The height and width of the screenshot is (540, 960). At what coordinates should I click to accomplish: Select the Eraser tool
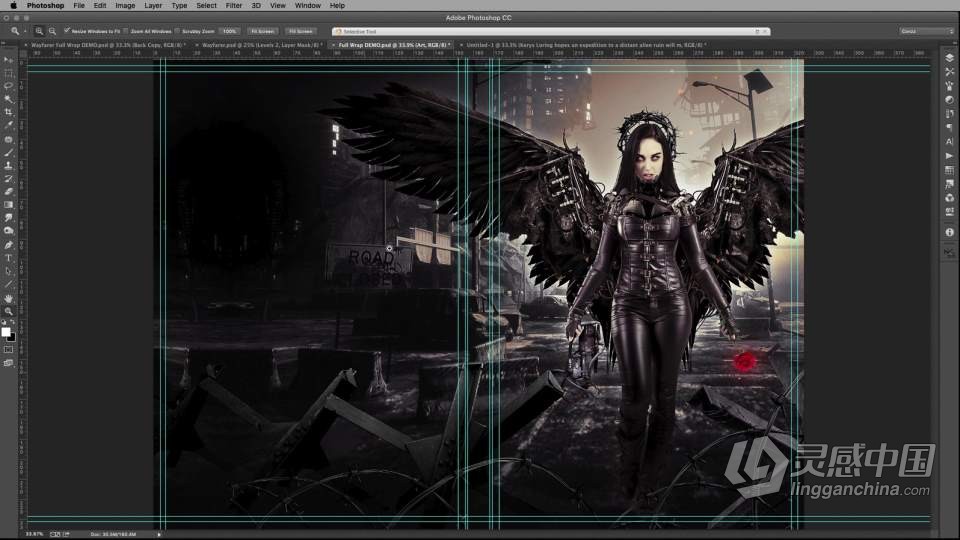pyautogui.click(x=9, y=192)
